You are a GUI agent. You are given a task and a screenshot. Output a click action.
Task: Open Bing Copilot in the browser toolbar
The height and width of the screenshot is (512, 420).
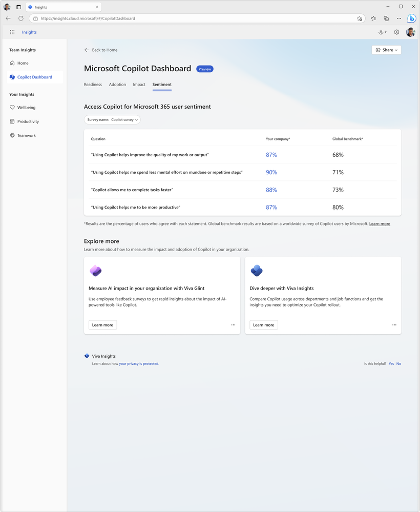pyautogui.click(x=412, y=18)
